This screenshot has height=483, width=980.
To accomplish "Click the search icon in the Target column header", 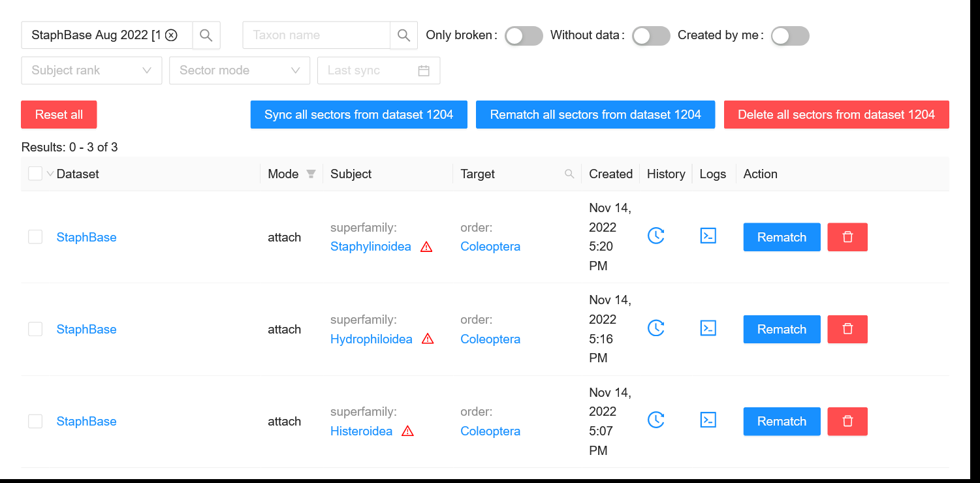I will point(569,174).
